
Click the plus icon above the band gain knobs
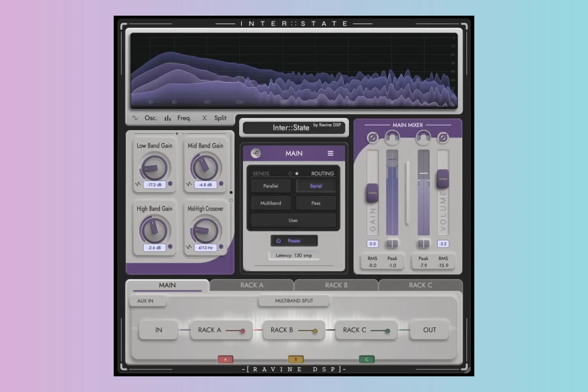coord(177,133)
